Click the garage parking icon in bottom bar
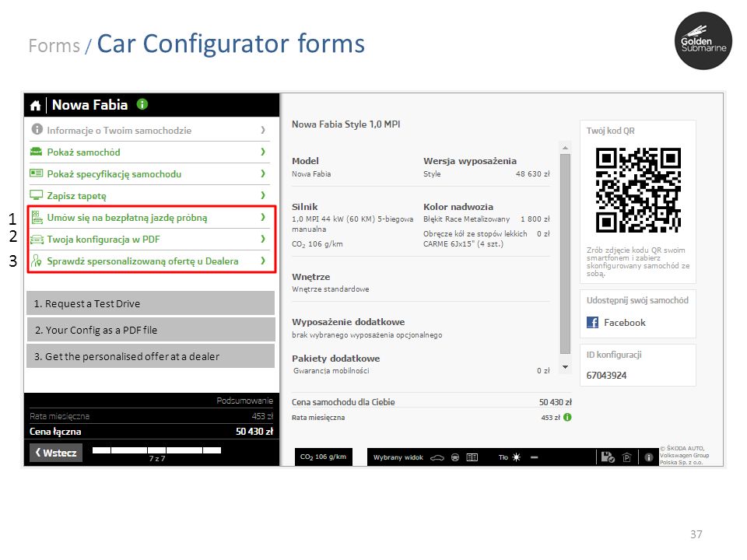Screen dimensions: 747x560 (627, 457)
